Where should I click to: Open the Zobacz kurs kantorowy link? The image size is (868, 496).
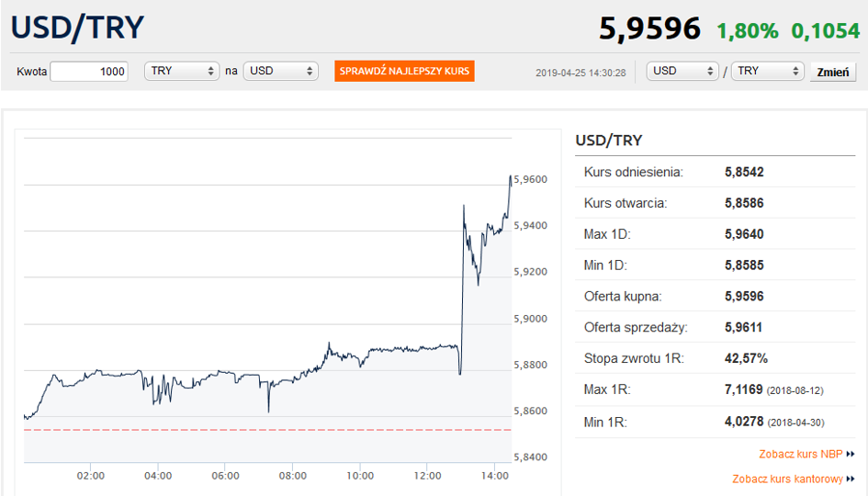click(x=787, y=479)
